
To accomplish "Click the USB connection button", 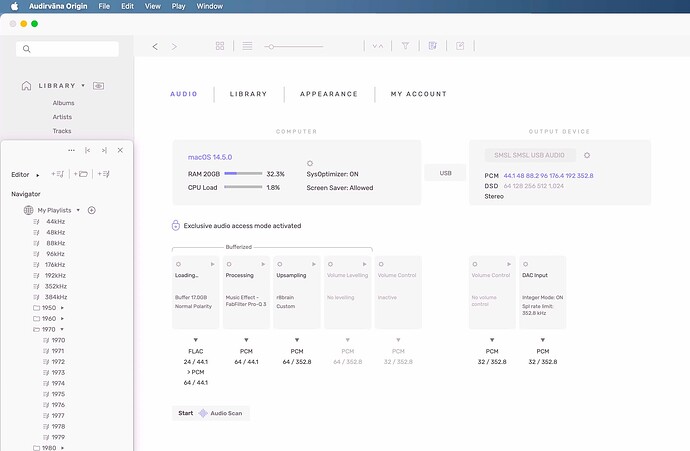I will [x=445, y=173].
